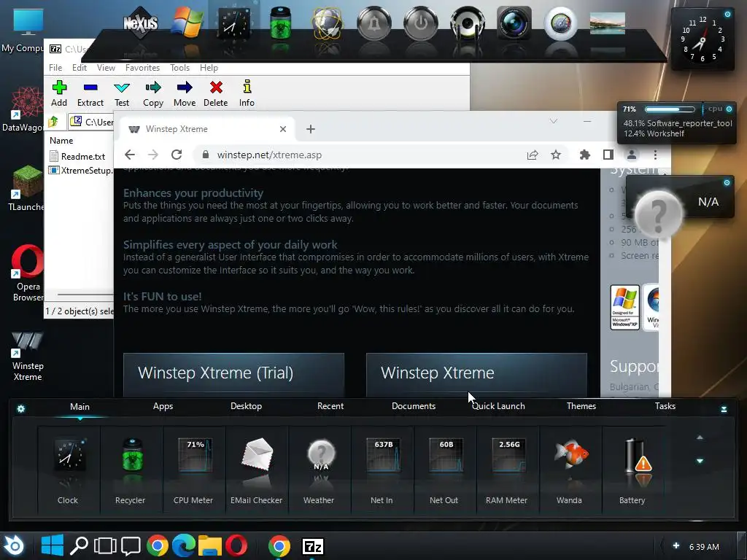This screenshot has height=560, width=747.
Task: Select XtremeSetup file in 7-Zip list
Action: pos(81,170)
